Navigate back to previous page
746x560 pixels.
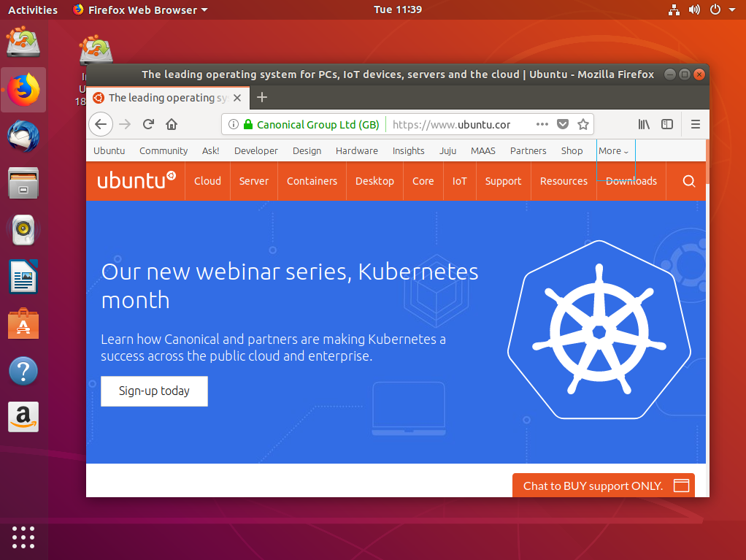click(x=101, y=124)
